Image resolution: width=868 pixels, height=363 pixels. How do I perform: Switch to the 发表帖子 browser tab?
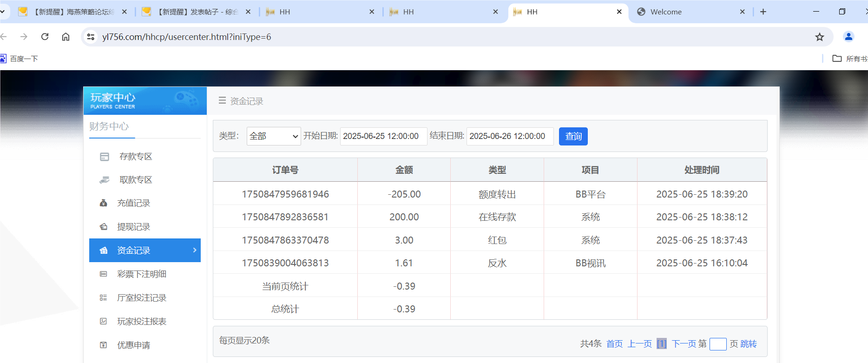point(197,12)
